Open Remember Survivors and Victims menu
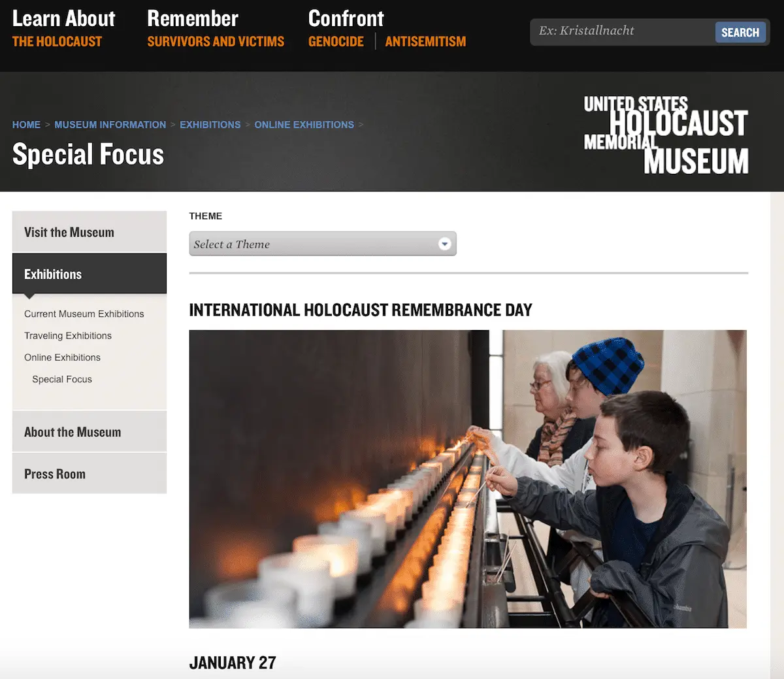This screenshot has height=679, width=784. (x=216, y=29)
